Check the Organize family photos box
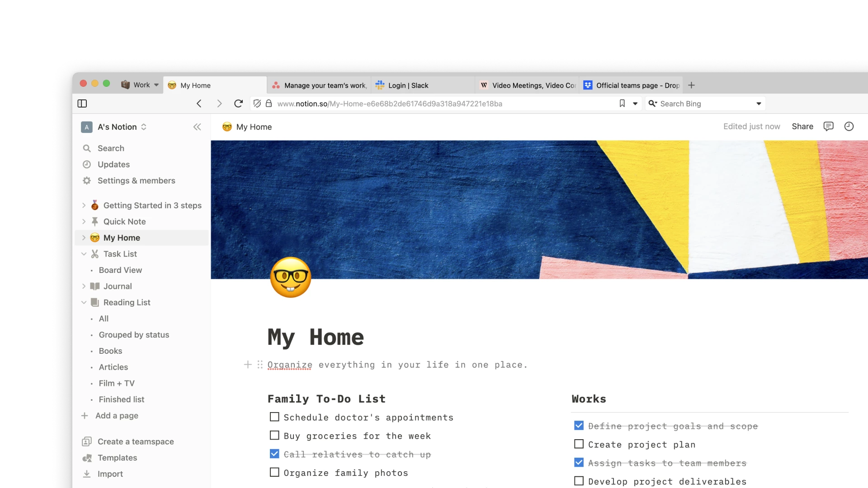Screen dimensions: 868x488 [x=274, y=472]
